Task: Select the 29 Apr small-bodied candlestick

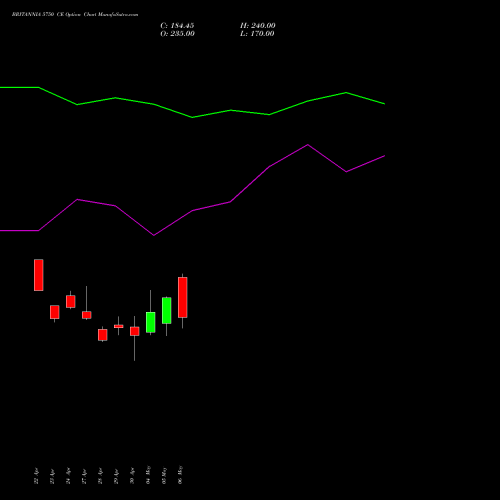Action: (x=119, y=326)
